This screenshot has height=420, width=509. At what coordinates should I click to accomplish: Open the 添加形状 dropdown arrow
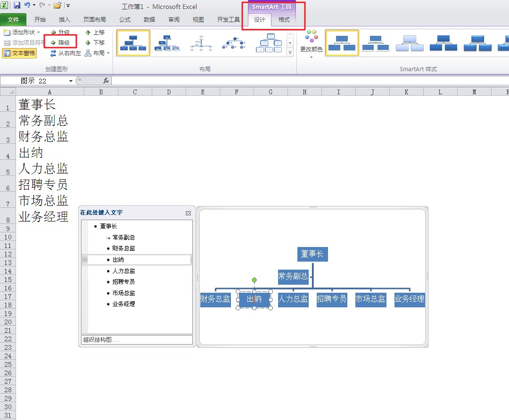(38, 32)
